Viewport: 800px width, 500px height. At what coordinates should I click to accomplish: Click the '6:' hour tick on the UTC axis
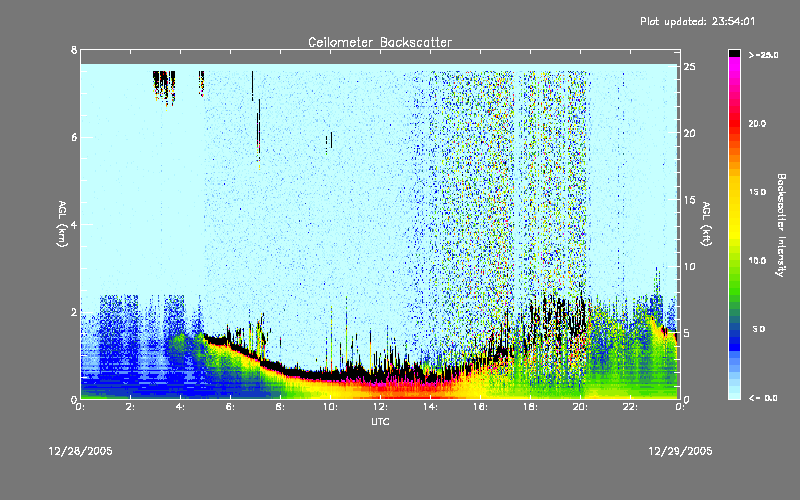click(231, 407)
